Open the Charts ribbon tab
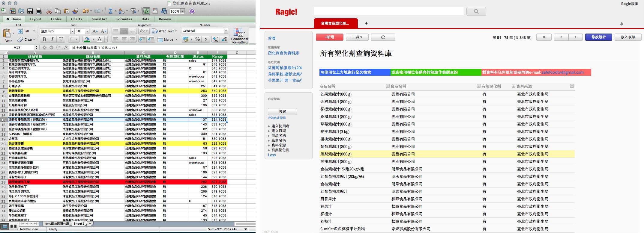The image size is (644, 233). pos(76,19)
